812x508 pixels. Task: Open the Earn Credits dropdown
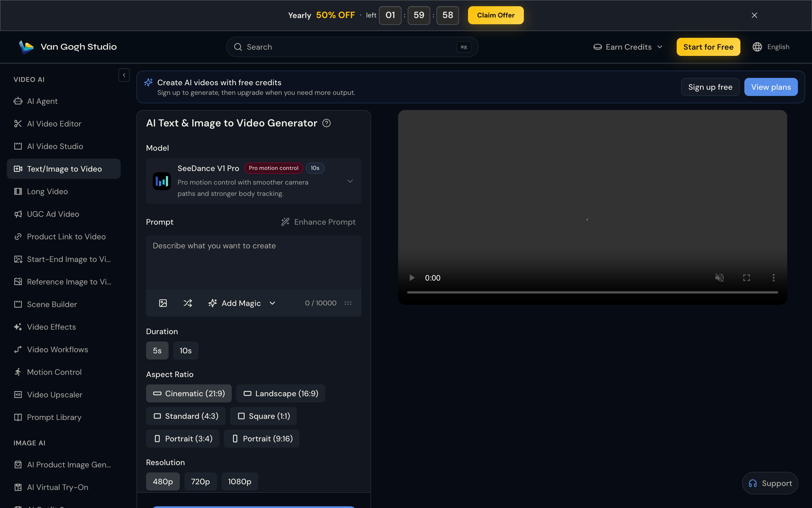[628, 47]
